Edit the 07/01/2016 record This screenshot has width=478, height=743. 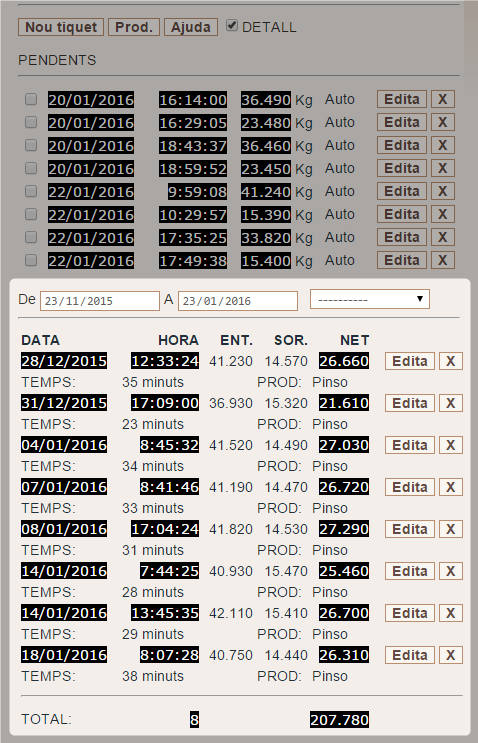pos(410,487)
